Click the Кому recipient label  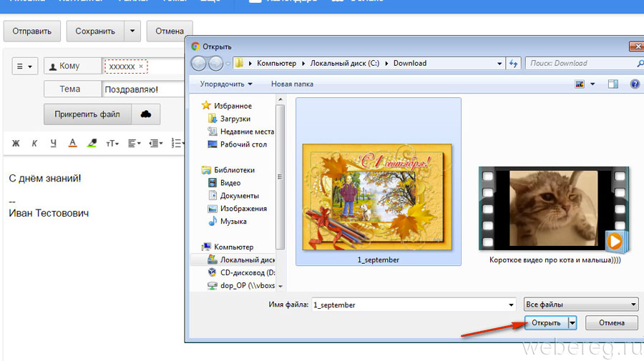coord(73,66)
